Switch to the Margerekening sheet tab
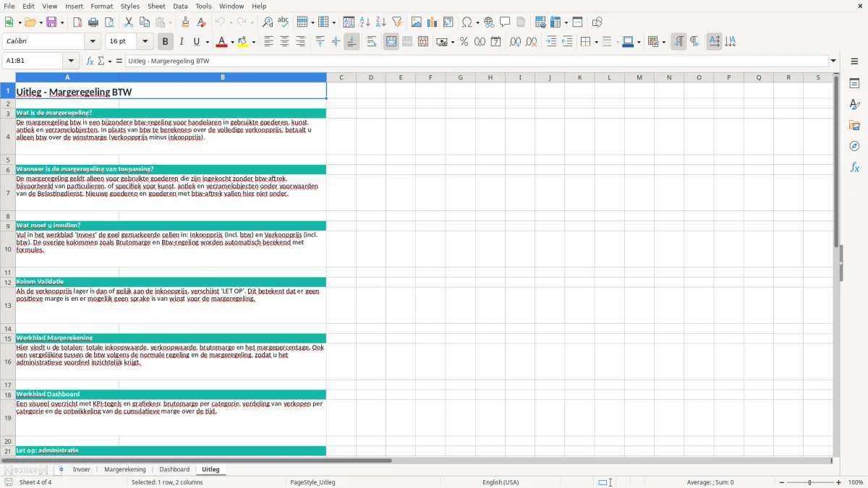The image size is (868, 488). (125, 469)
